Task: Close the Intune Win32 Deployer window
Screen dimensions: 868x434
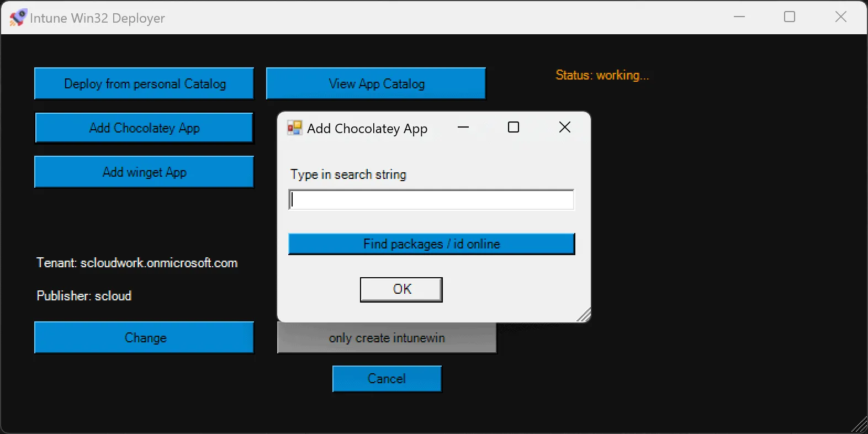Action: 841,17
